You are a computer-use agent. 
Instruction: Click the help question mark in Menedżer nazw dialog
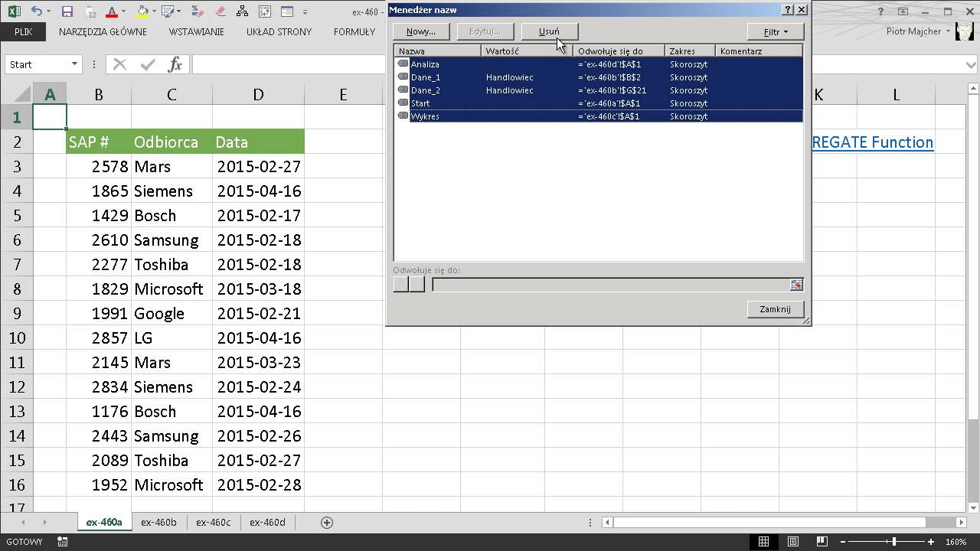788,10
